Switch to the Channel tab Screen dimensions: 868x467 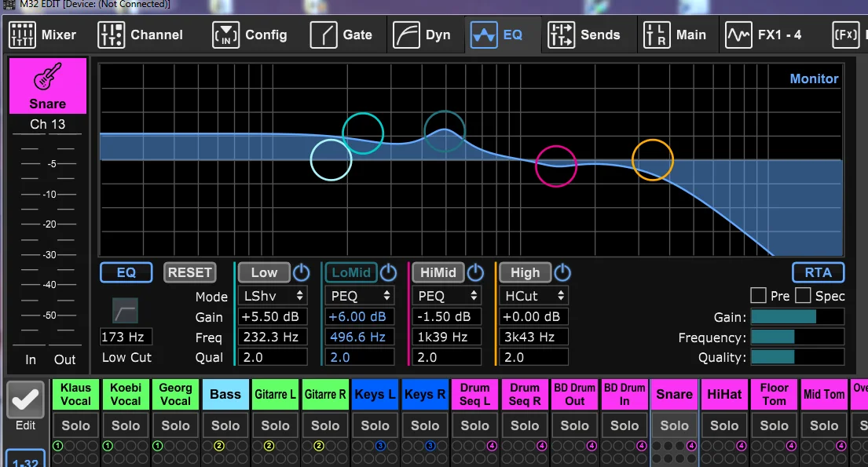coord(140,35)
